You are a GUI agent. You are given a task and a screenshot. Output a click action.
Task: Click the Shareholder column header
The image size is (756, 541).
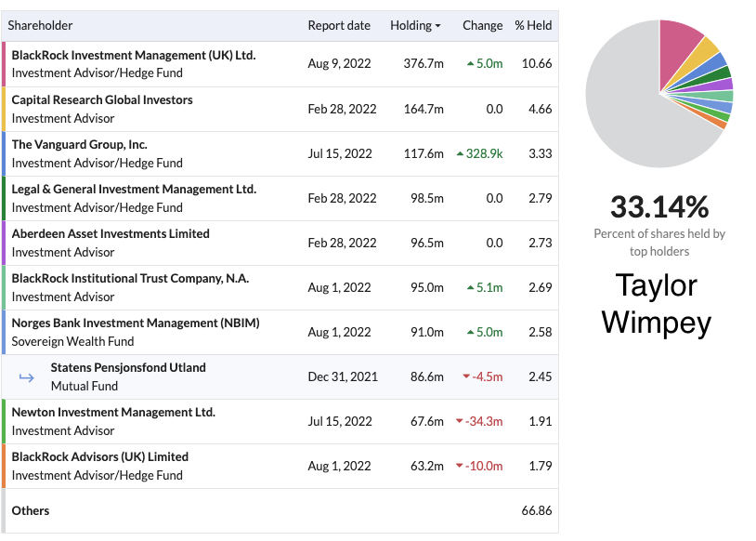tap(40, 26)
